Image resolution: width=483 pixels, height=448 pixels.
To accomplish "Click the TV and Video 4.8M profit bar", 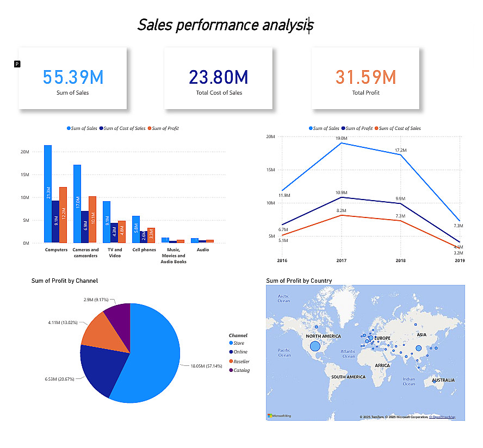I will 122,232.
